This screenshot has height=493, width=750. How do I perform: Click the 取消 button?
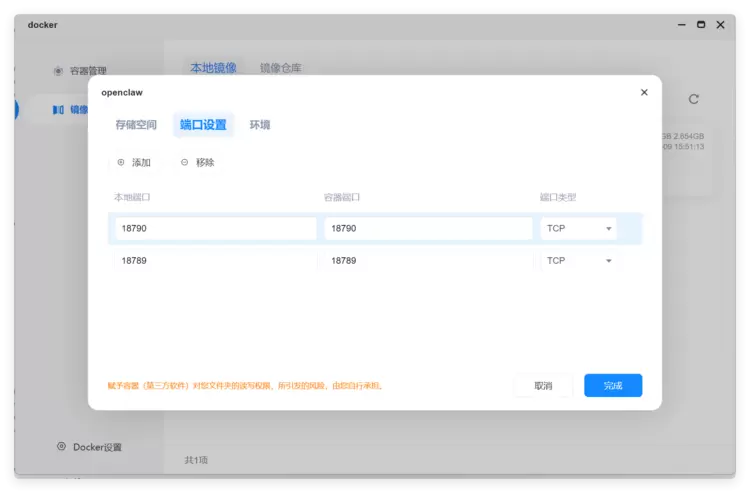tap(543, 386)
